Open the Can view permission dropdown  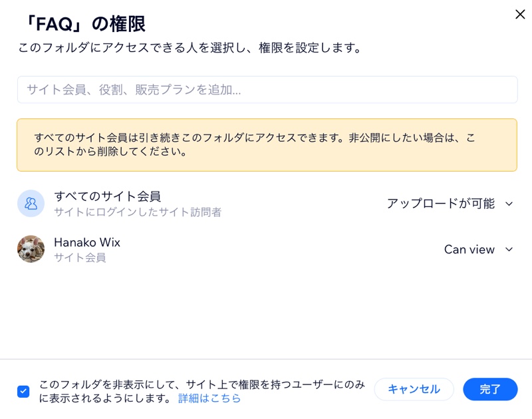click(478, 249)
